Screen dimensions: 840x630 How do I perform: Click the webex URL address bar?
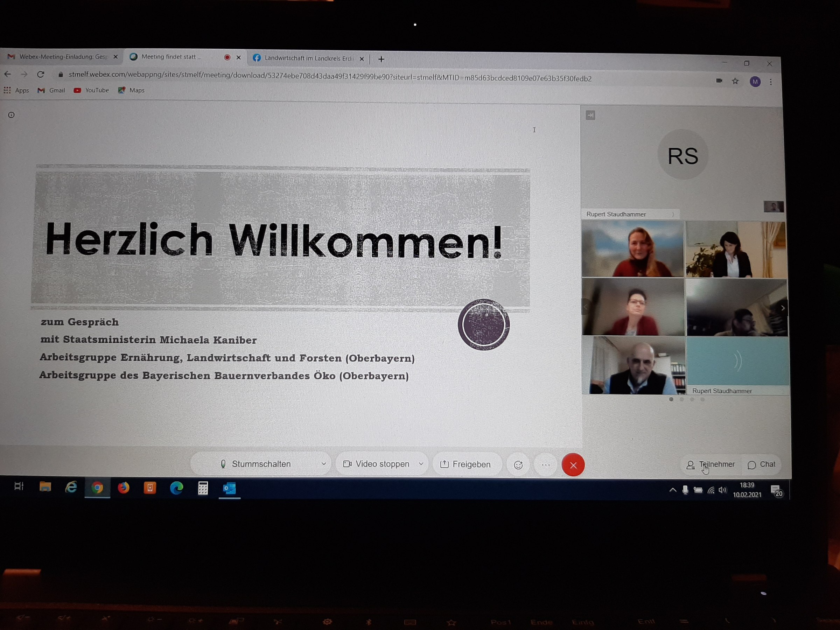330,77
